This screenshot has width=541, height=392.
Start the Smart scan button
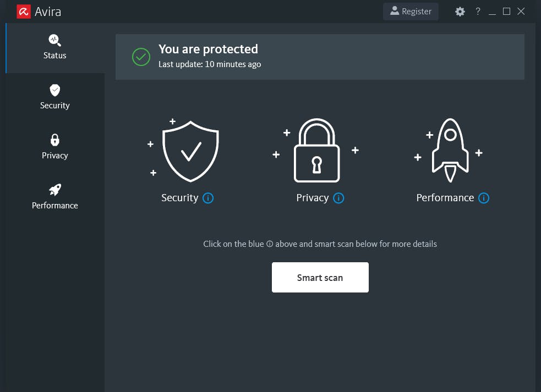click(x=320, y=278)
